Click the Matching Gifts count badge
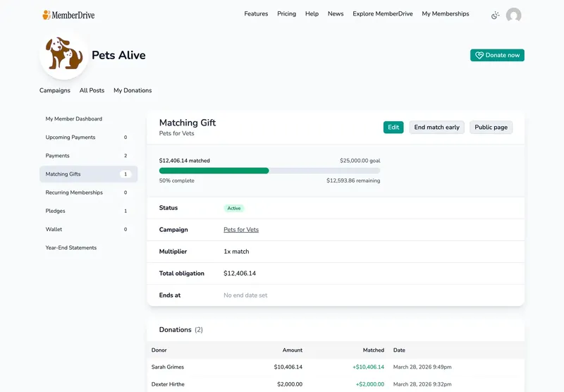Screen dimensions: 564x392 pos(125,174)
